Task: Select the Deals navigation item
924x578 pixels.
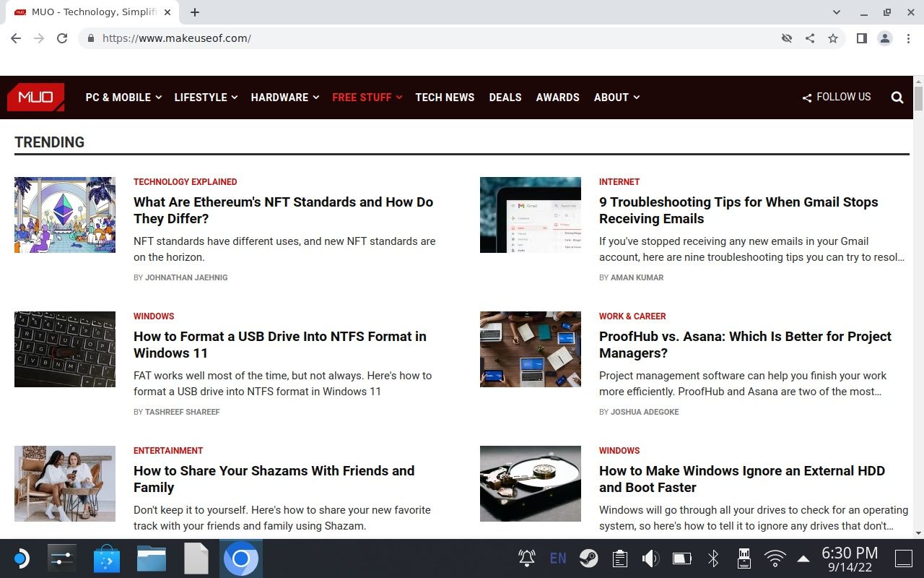Action: tap(505, 97)
